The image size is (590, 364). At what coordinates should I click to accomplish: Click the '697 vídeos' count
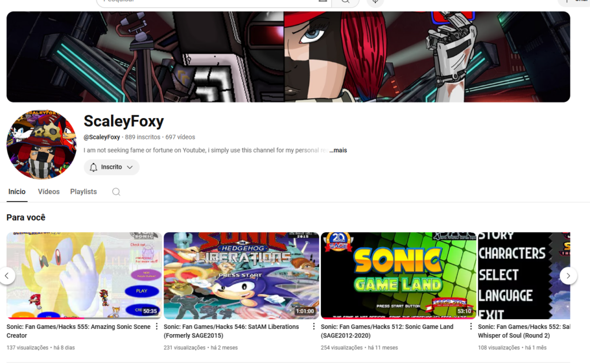click(x=180, y=137)
